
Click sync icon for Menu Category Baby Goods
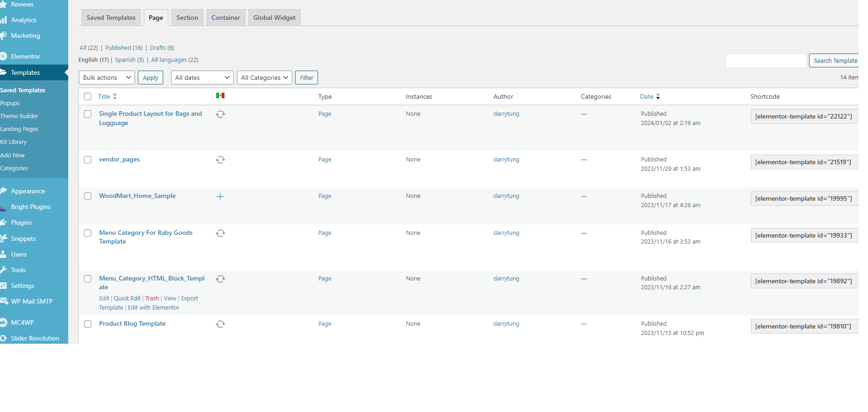220,233
